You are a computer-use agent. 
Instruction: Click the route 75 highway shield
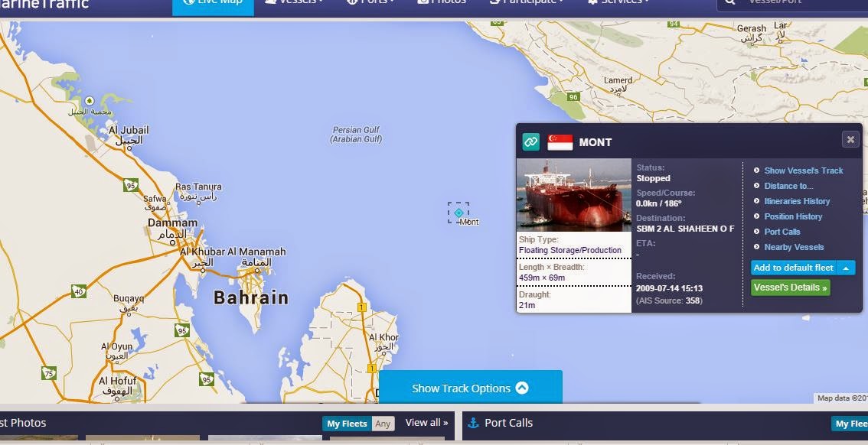(49, 373)
